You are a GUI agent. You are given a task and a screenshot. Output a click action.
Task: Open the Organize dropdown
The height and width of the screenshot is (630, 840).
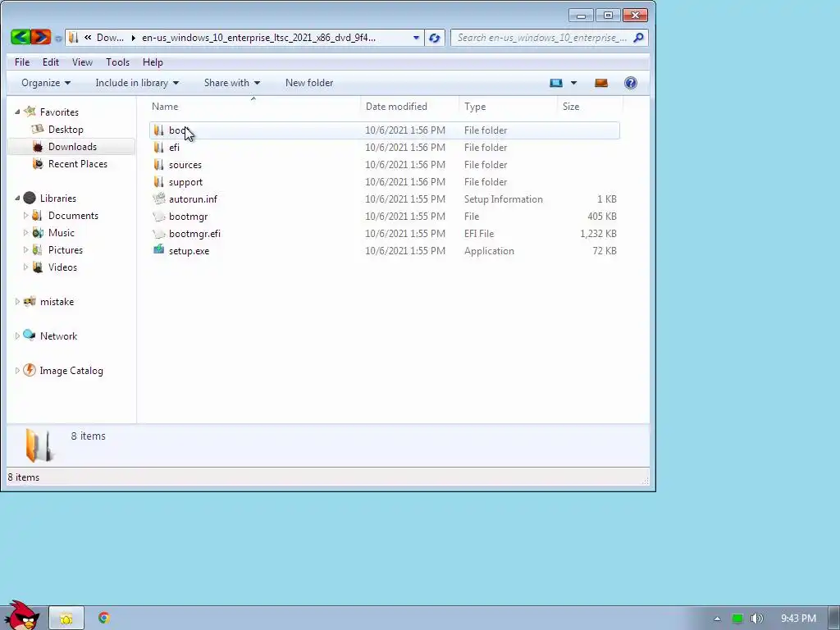pyautogui.click(x=46, y=83)
